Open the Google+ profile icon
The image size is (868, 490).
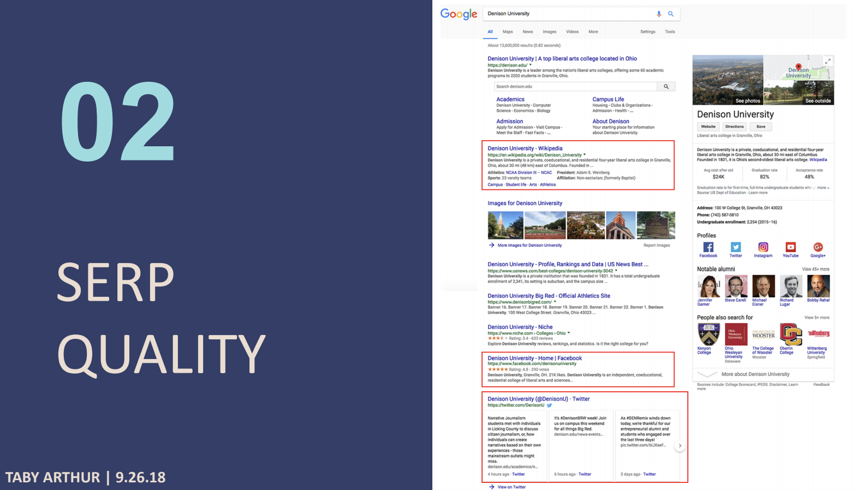(x=818, y=247)
